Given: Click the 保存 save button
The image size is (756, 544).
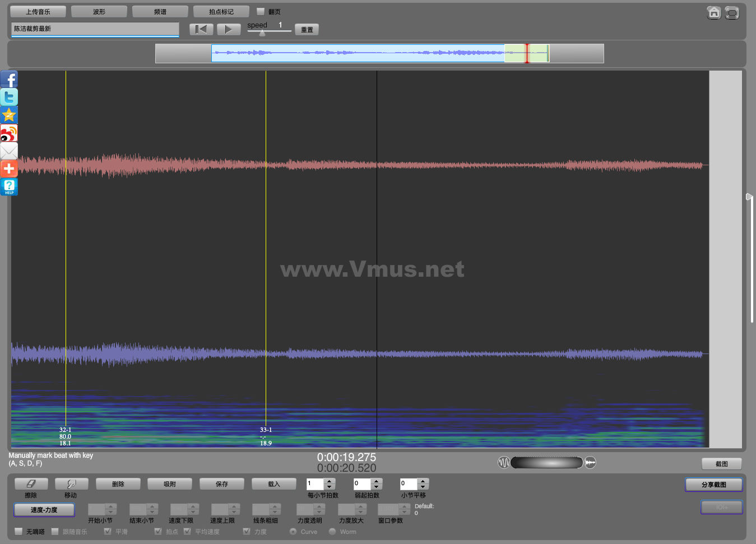Looking at the screenshot, I should point(222,483).
